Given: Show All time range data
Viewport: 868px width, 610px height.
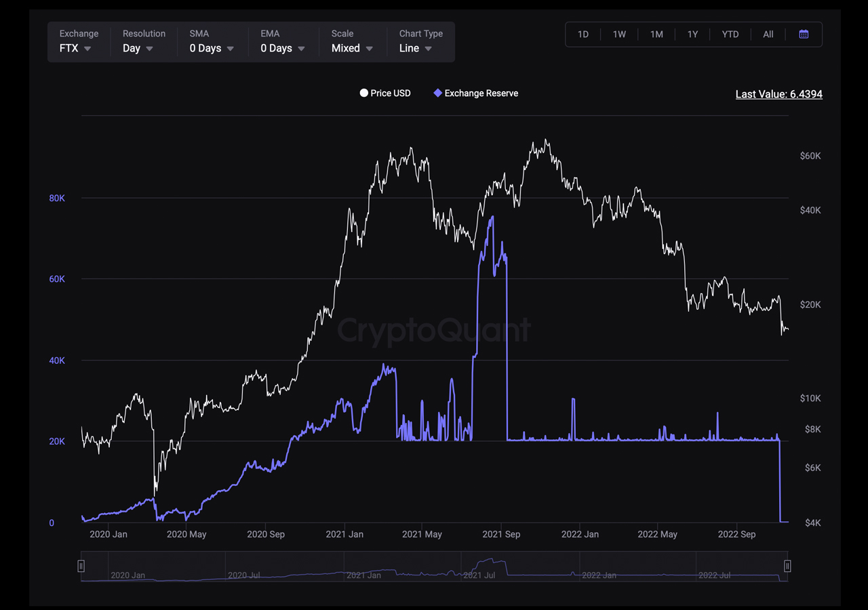Looking at the screenshot, I should click(768, 35).
